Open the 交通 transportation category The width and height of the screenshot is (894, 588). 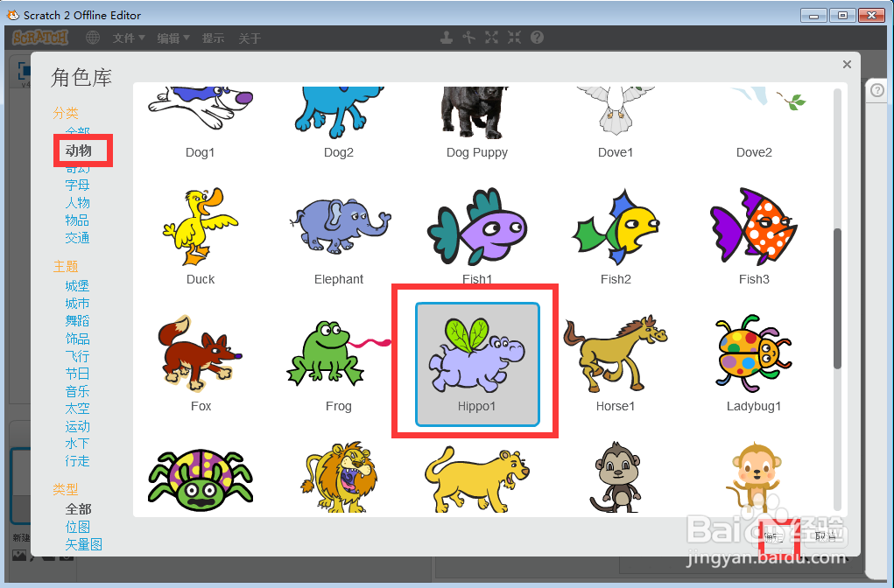[77, 238]
